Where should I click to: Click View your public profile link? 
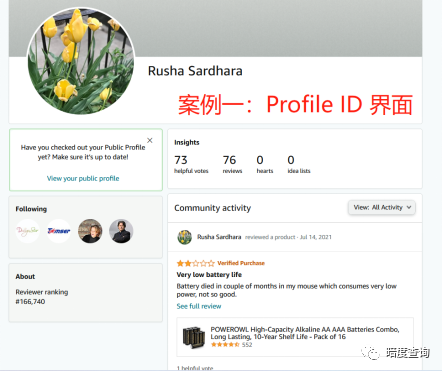83,178
